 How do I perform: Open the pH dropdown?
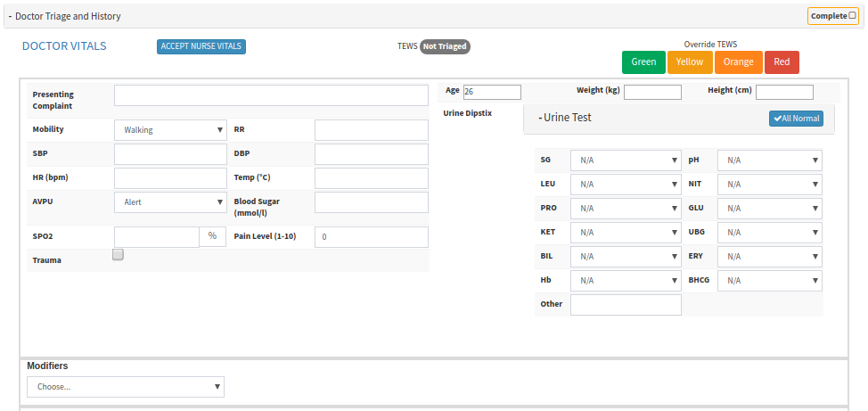769,161
